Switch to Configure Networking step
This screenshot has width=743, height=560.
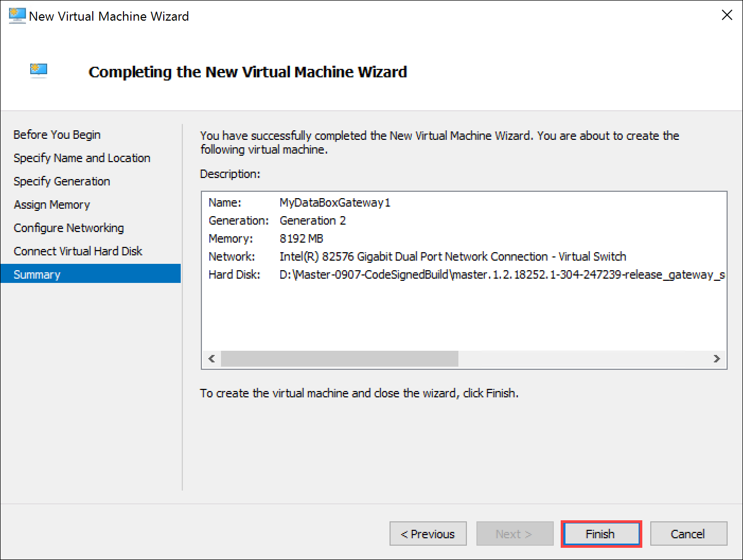69,228
